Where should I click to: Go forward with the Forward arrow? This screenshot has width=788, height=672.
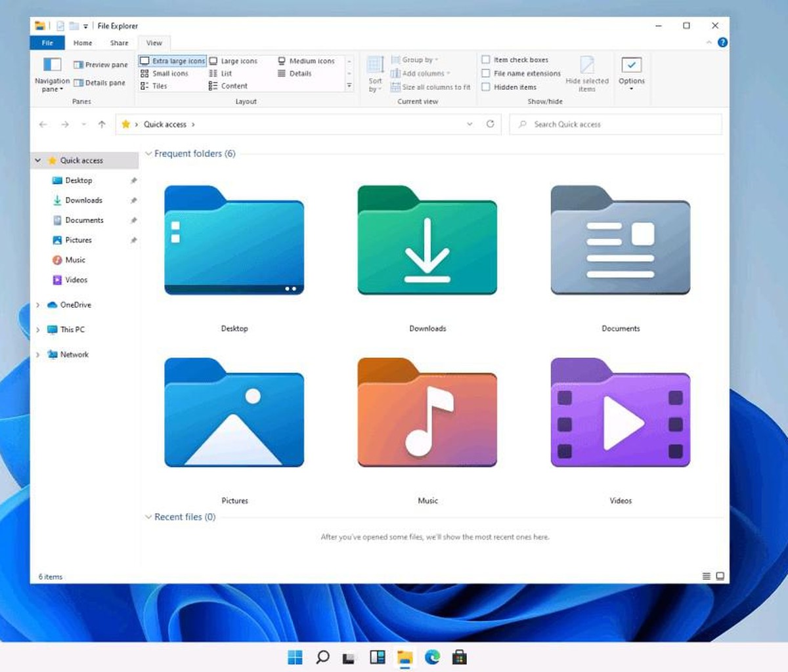(65, 124)
